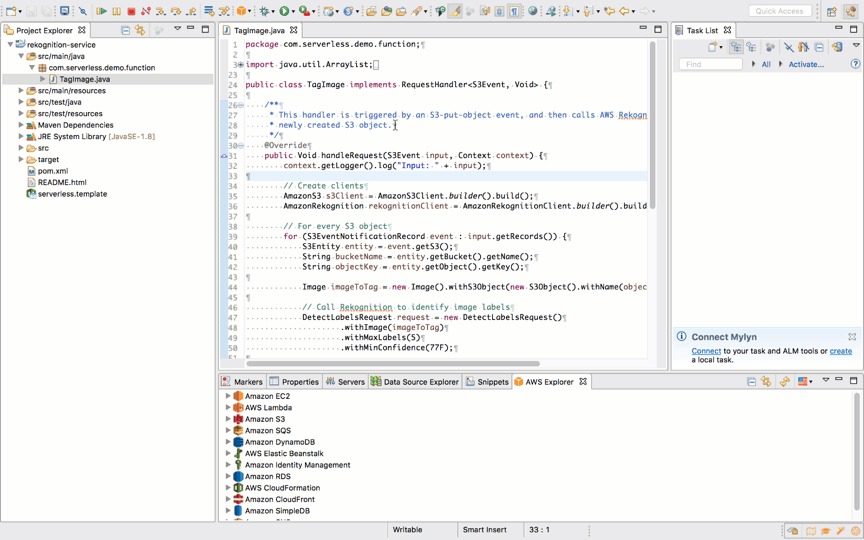Image resolution: width=864 pixels, height=540 pixels.
Task: Click the Connect link in Mylyn panel
Action: tap(705, 351)
